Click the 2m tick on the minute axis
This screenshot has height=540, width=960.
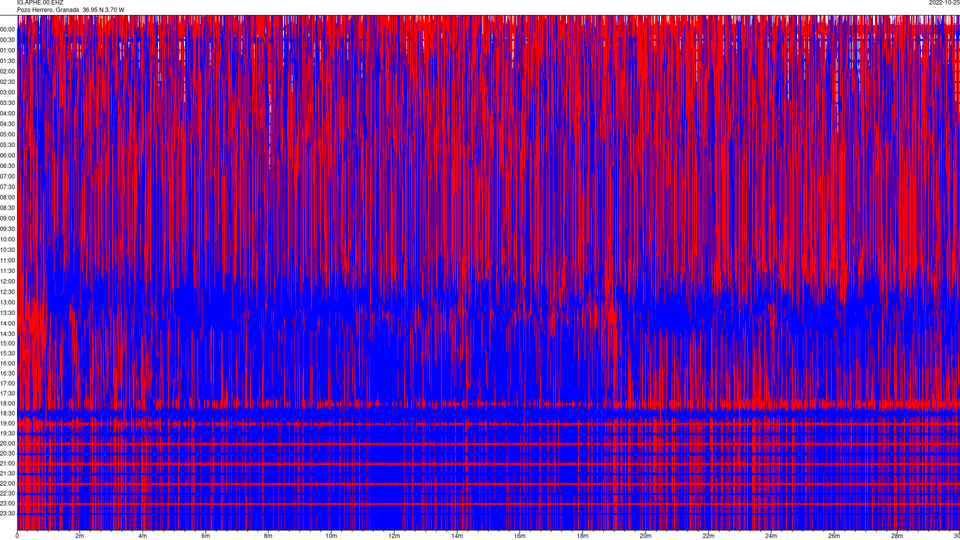[x=80, y=536]
